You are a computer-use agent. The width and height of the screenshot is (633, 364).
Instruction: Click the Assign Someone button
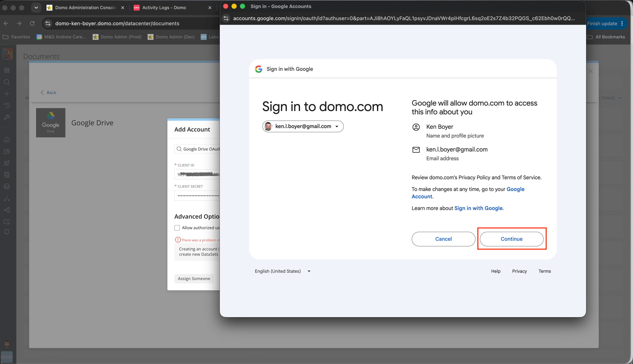(194, 279)
